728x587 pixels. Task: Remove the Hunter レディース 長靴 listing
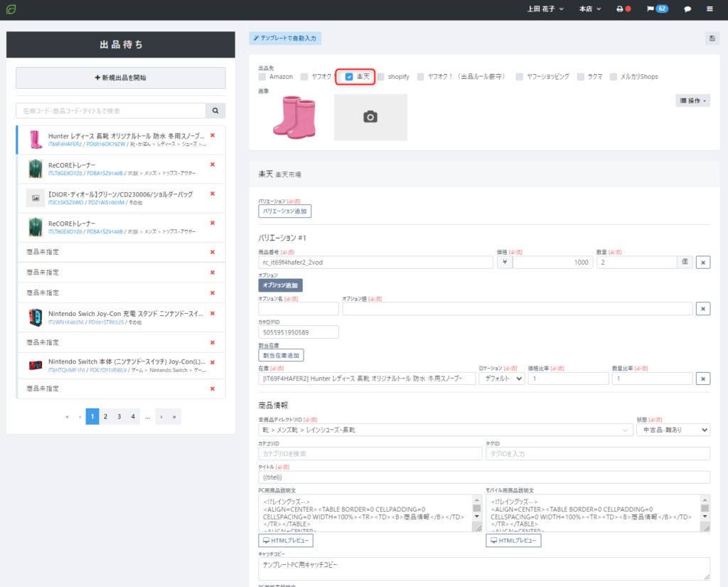point(213,135)
